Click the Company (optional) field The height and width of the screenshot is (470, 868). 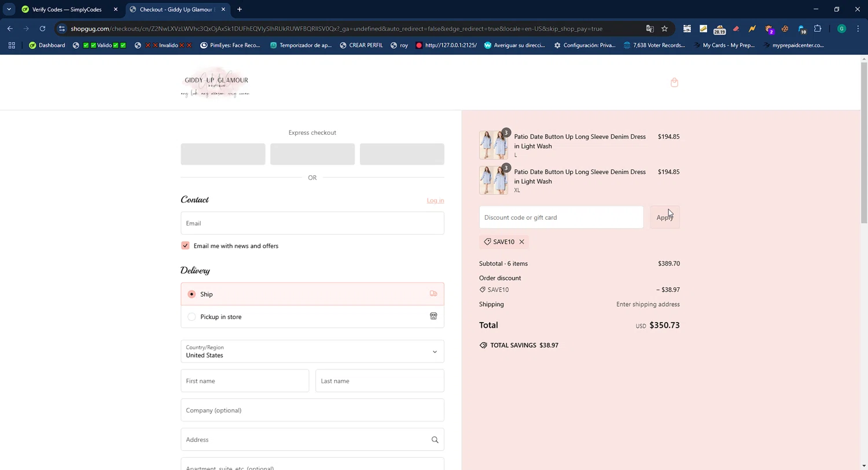[x=312, y=410]
